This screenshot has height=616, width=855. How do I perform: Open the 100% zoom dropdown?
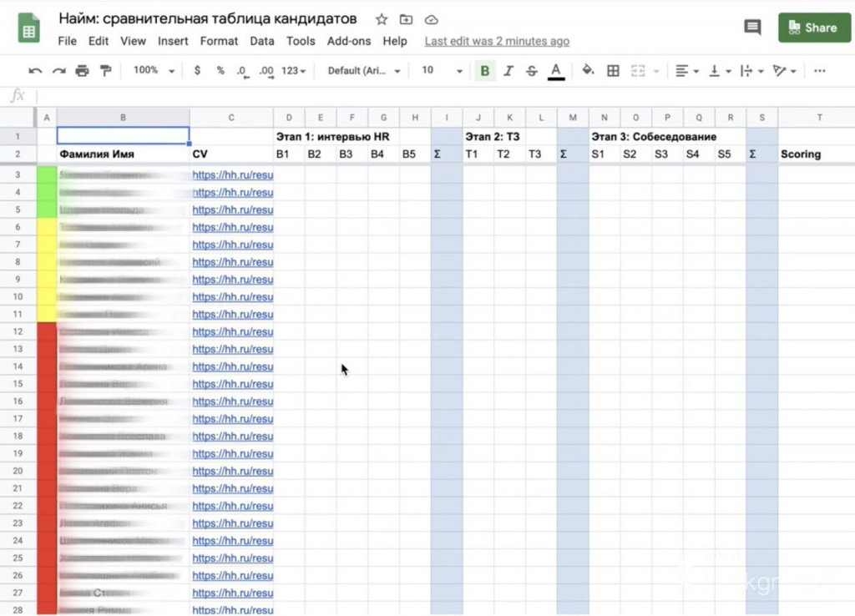154,71
